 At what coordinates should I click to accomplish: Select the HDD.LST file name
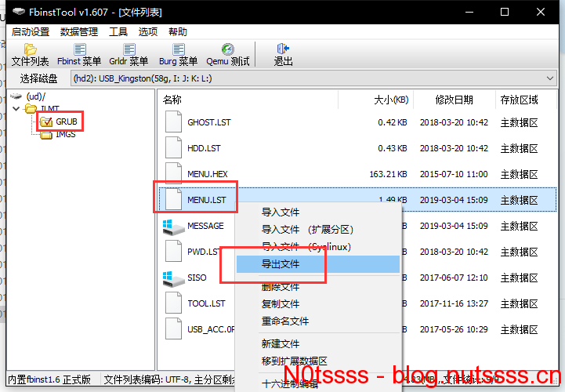click(x=204, y=148)
